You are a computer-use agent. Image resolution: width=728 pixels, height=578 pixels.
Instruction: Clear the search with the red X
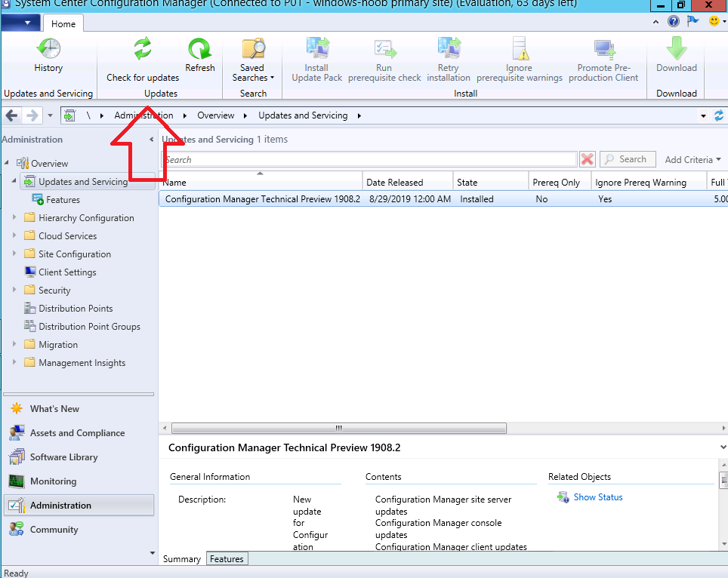(x=588, y=159)
